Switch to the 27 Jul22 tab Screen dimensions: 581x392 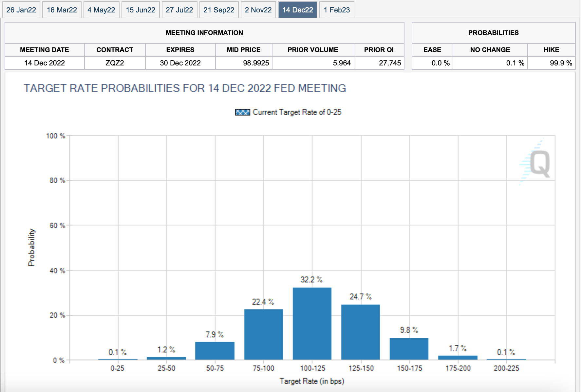tap(179, 10)
